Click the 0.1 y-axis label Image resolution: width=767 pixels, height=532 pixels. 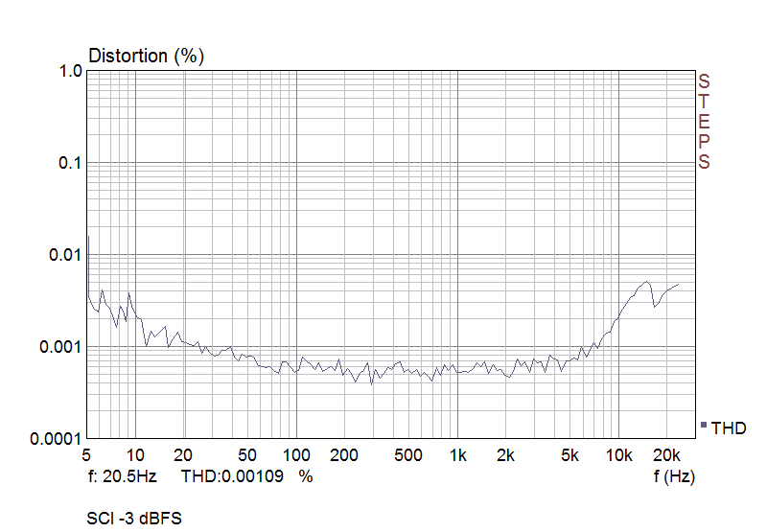70,163
